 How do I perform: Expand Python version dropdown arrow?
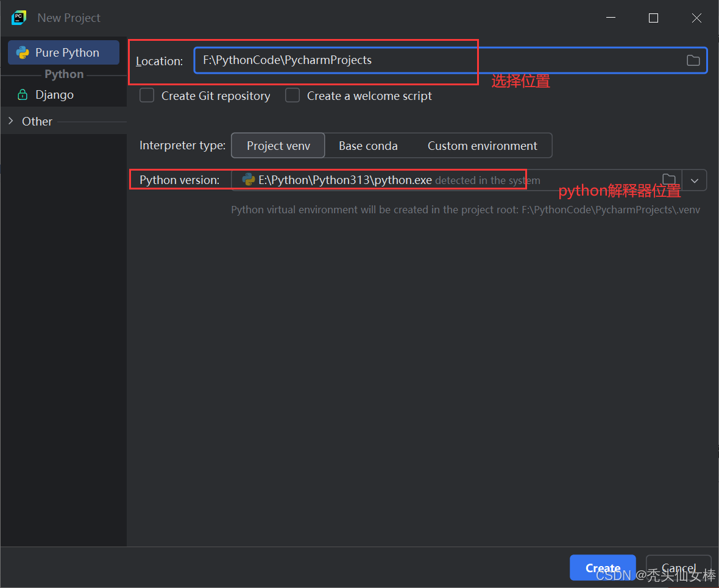tap(695, 180)
